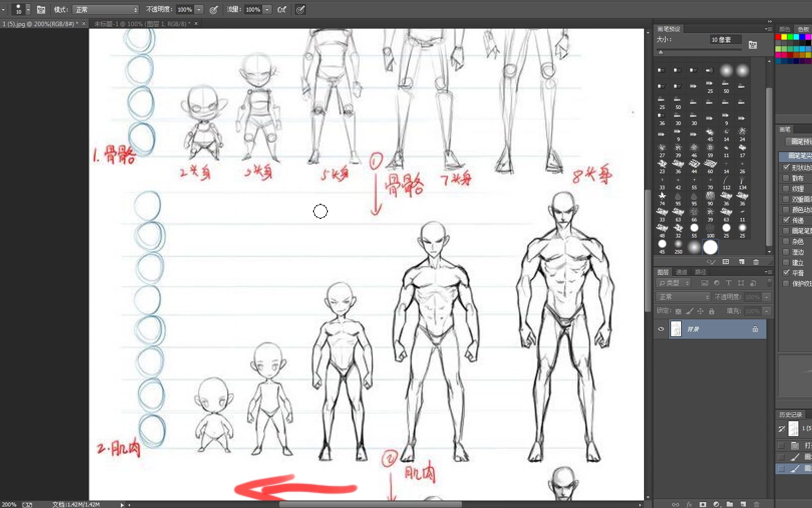This screenshot has height=508, width=812.
Task: Adjust the brush size slider handle
Action: pos(661,52)
